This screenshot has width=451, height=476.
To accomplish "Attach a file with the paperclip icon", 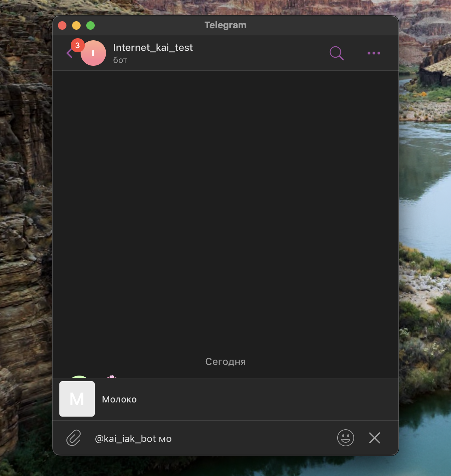I will point(74,438).
